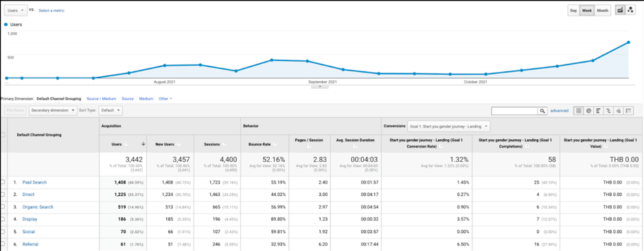Open the Direct channel link
Screen dimensions: 644x251
pyautogui.click(x=28, y=194)
